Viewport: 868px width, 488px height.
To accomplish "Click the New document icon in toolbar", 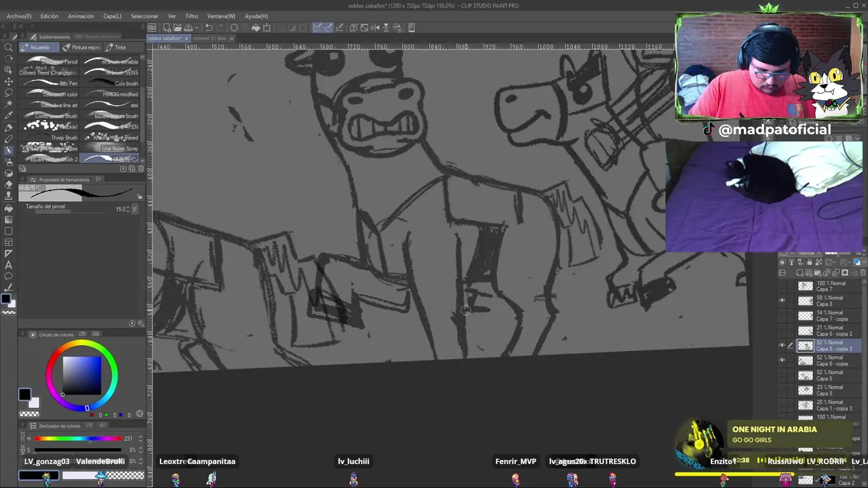I will tap(167, 28).
